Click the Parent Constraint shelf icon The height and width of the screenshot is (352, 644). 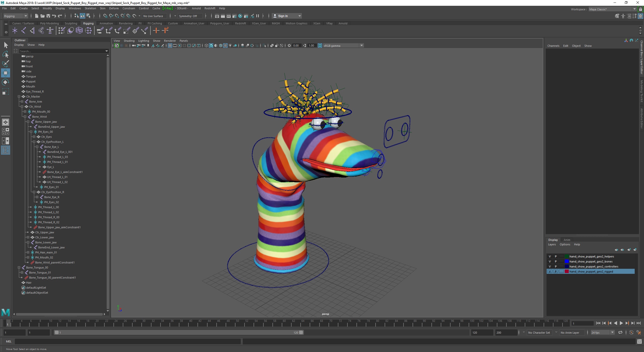click(100, 31)
